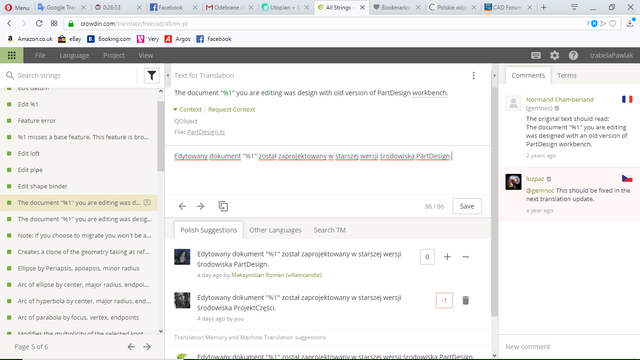This screenshot has width=640, height=360.
Task: Select the 'Edit shape binder' string
Action: (x=78, y=186)
